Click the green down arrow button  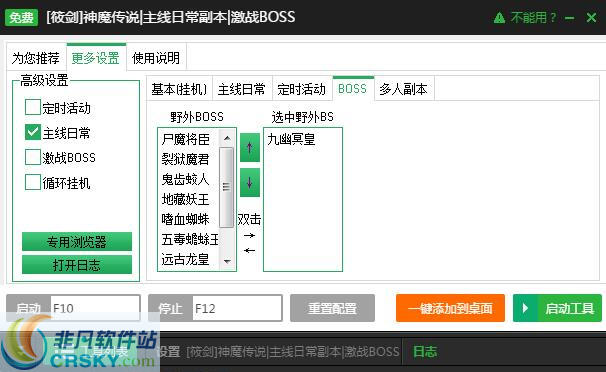(x=250, y=183)
